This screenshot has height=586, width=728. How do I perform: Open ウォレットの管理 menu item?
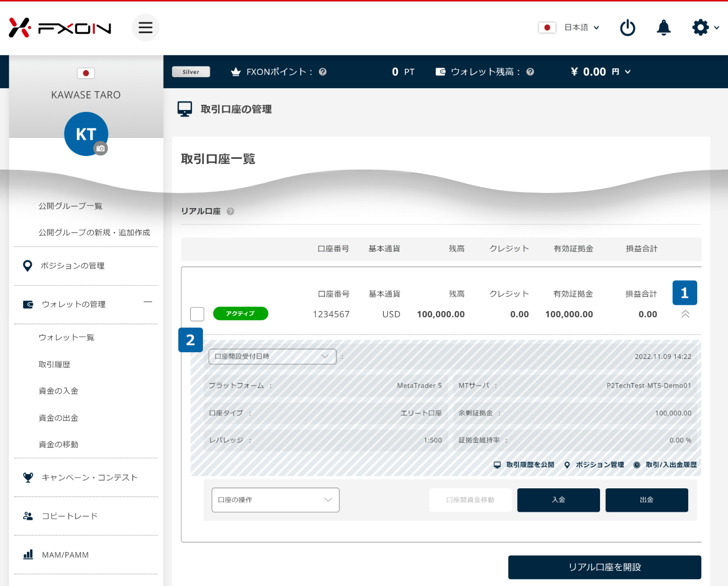point(73,304)
